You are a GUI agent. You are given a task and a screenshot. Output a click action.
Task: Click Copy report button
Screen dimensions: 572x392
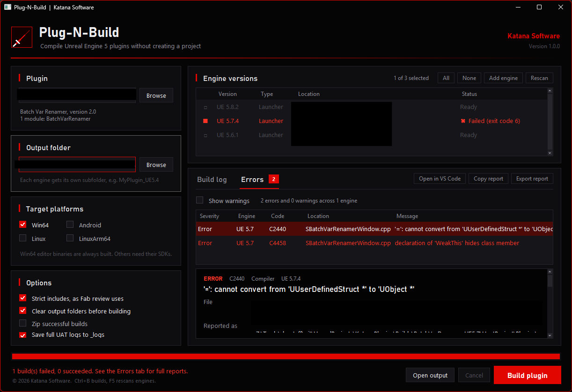pos(488,179)
